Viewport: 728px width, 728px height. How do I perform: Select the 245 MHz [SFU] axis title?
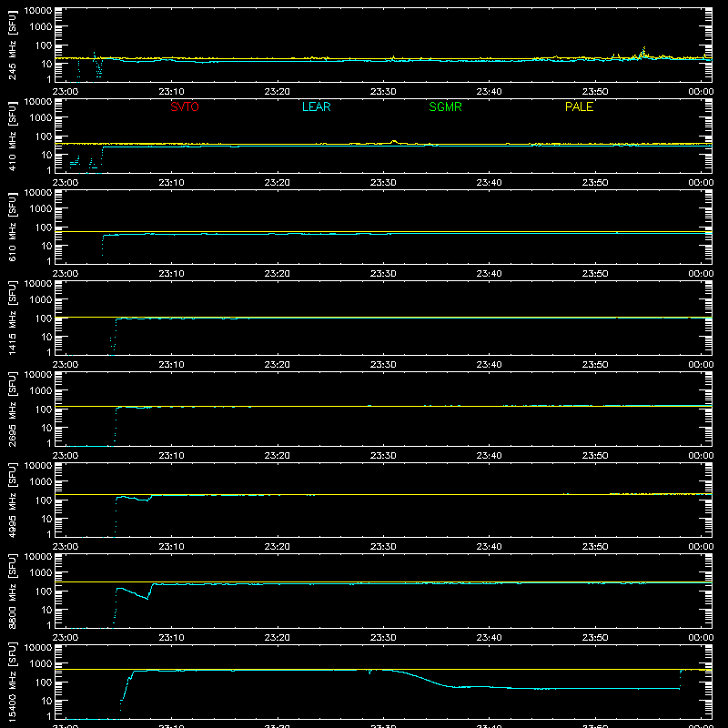12,45
